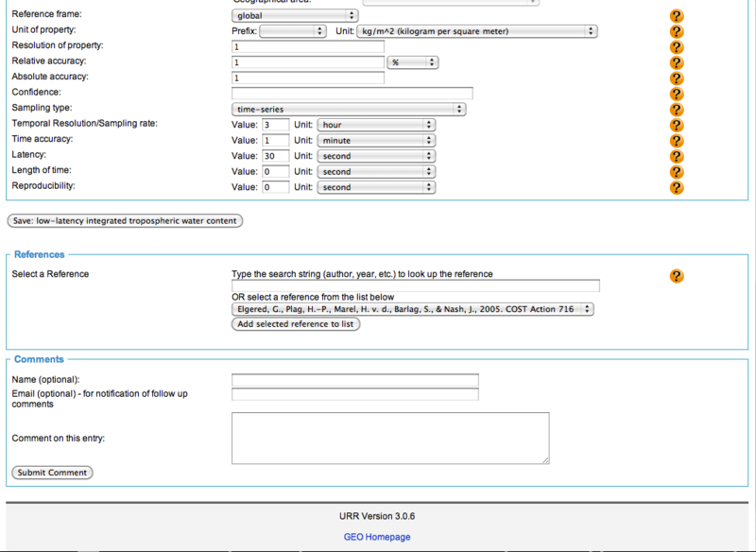This screenshot has height=552, width=756.
Task: Click help icon in References section
Action: click(x=677, y=276)
